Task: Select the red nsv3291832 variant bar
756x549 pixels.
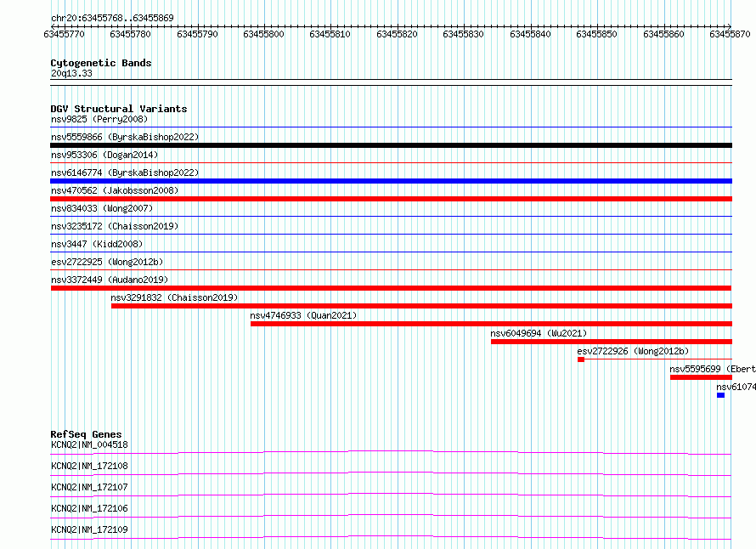Action: coord(422,306)
